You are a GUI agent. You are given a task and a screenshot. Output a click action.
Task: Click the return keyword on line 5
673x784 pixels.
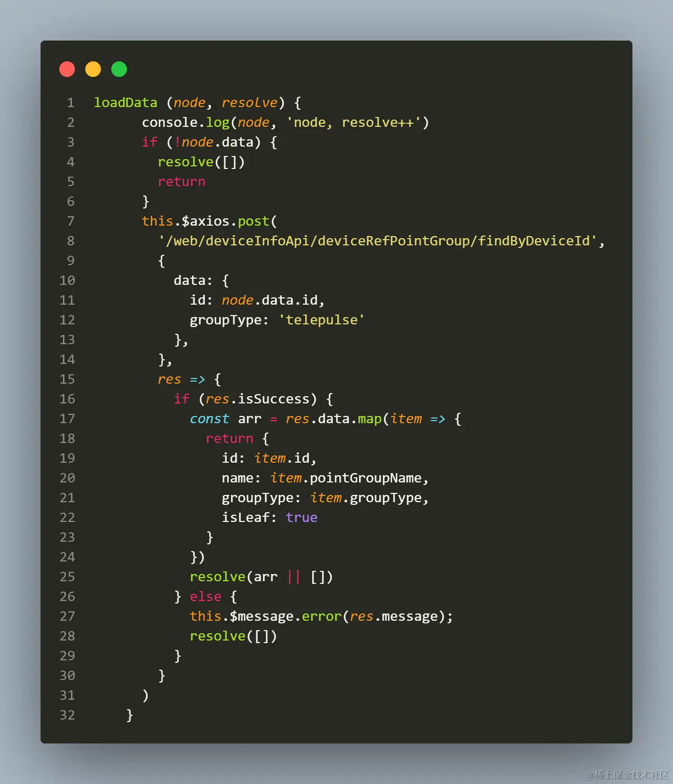coord(181,181)
